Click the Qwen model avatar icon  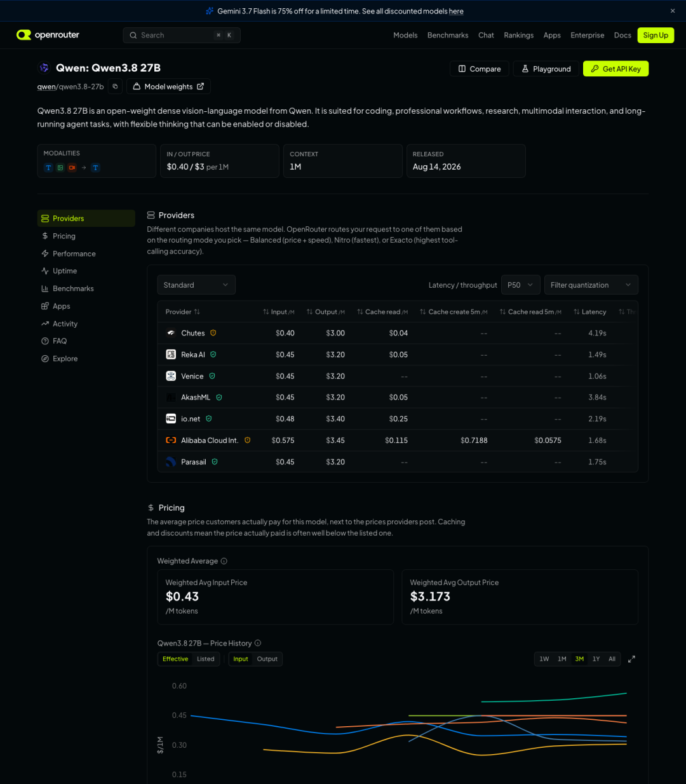click(x=44, y=68)
